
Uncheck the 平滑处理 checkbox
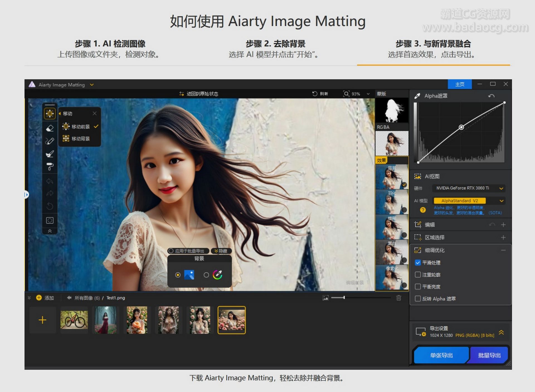click(417, 262)
